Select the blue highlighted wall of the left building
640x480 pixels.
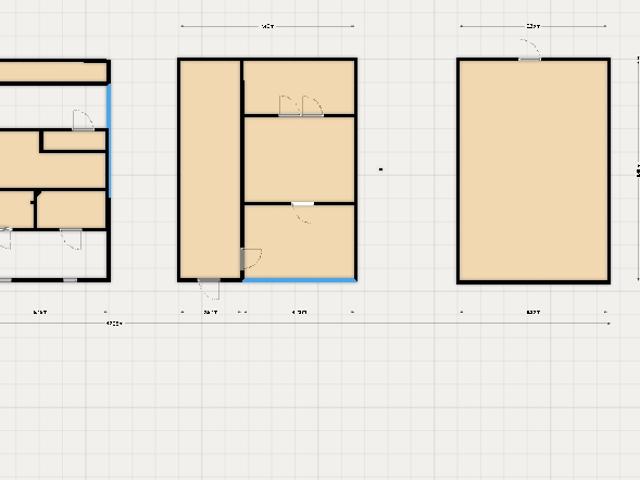109,141
